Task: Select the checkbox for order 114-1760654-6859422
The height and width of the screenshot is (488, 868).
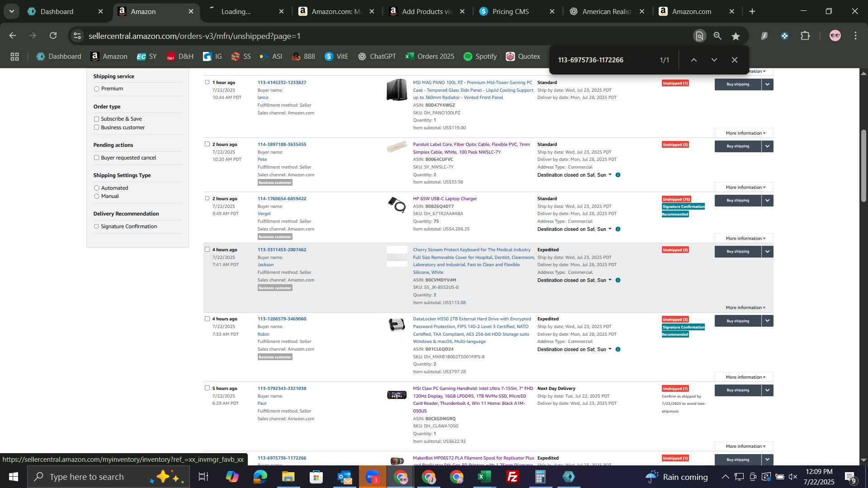Action: (x=207, y=198)
